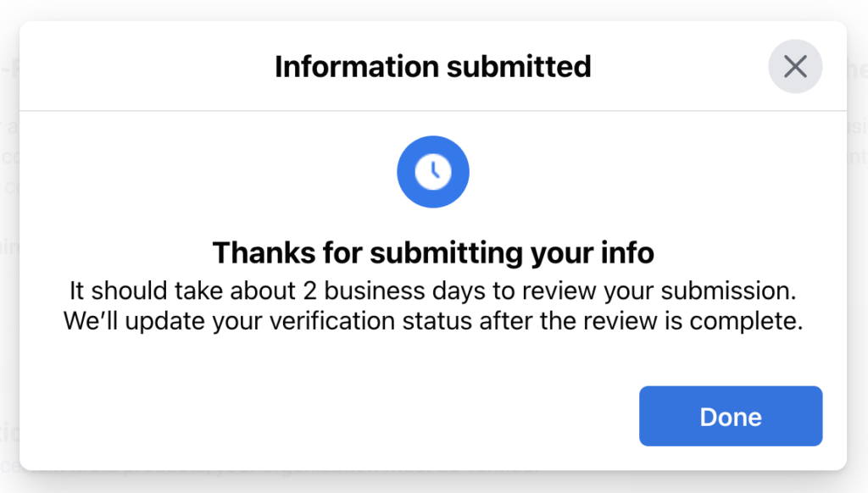Click the word 'Thanks' in the bold heading
This screenshot has width=868, height=493.
264,253
